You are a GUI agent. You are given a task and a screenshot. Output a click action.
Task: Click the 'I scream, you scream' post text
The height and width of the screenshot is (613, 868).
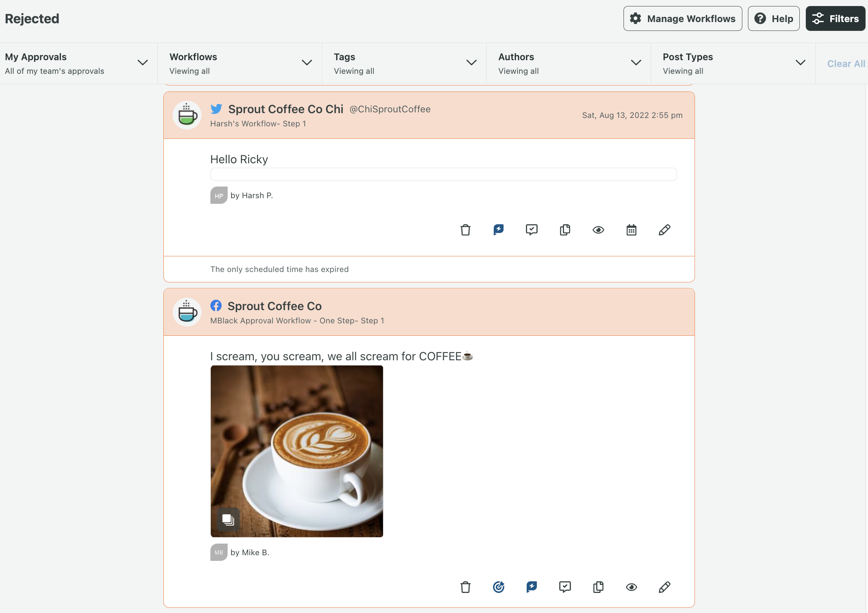coord(342,356)
